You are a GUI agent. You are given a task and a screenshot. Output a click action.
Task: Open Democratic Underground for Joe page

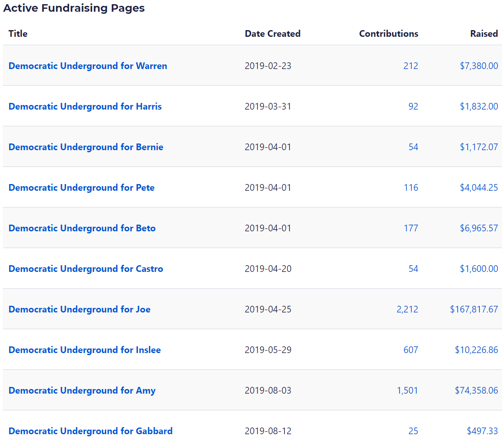pyautogui.click(x=79, y=310)
